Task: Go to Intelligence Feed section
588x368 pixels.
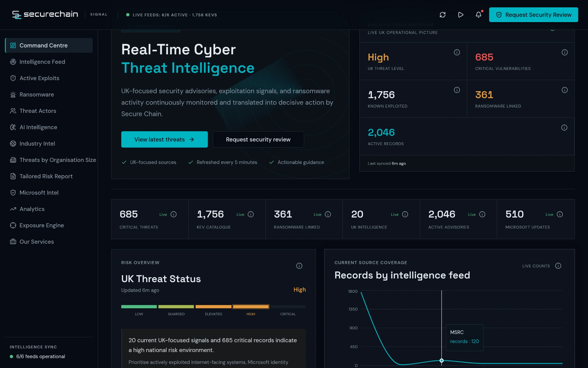Action: point(49,62)
